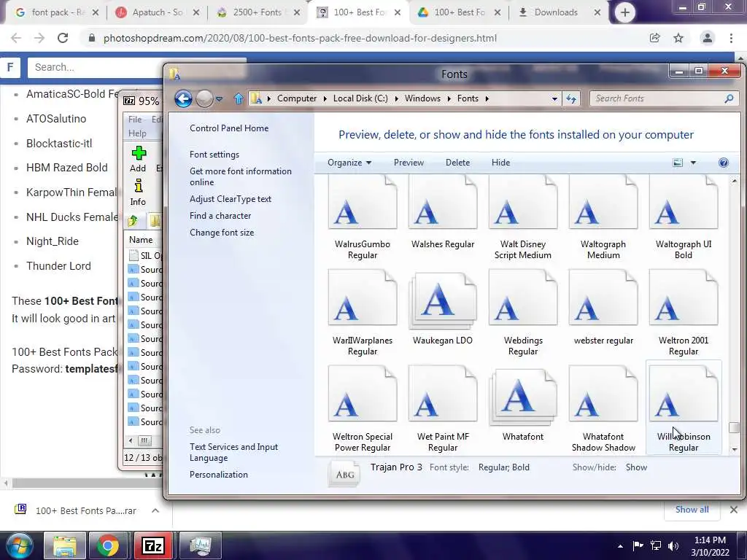The image size is (747, 560).
Task: Select the Waukegan LDO font family
Action: point(443,308)
